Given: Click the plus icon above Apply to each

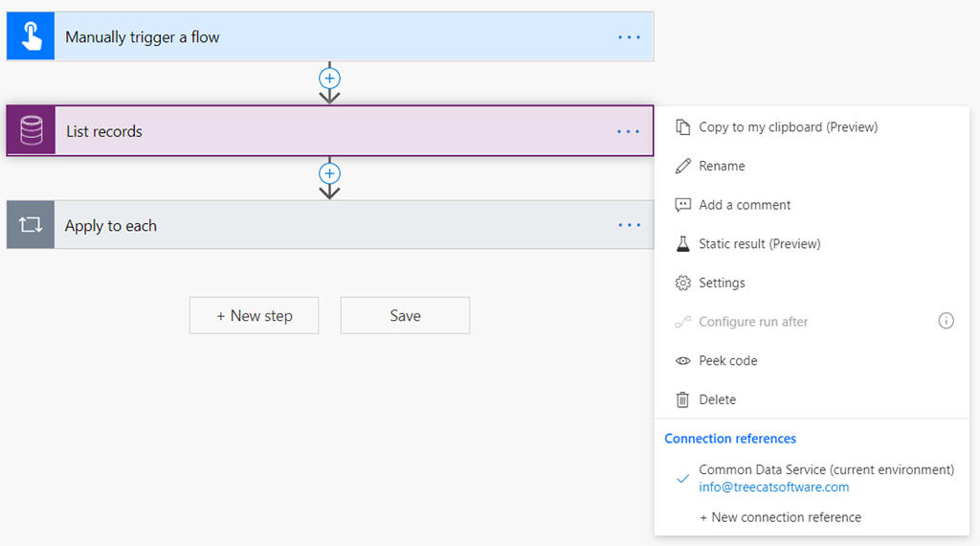Looking at the screenshot, I should tap(329, 173).
